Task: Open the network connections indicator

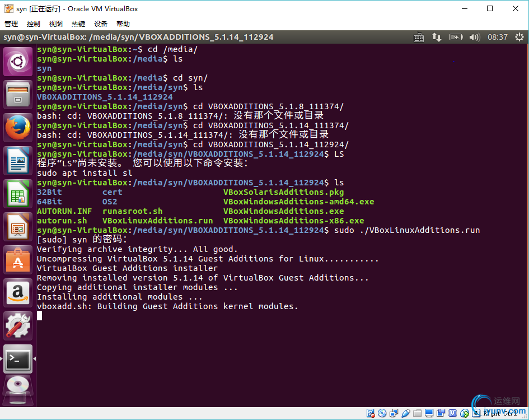Action: [x=437, y=37]
